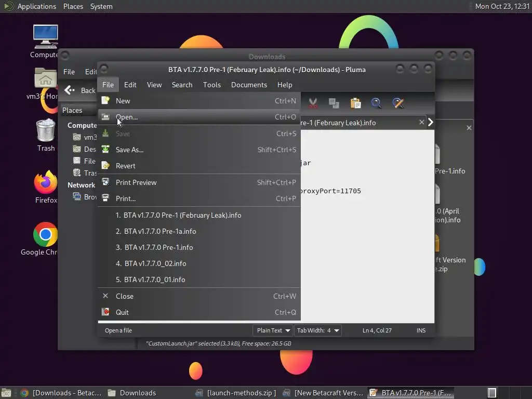The image size is (532, 399).
Task: Click the Firefox desktop icon
Action: tap(46, 187)
